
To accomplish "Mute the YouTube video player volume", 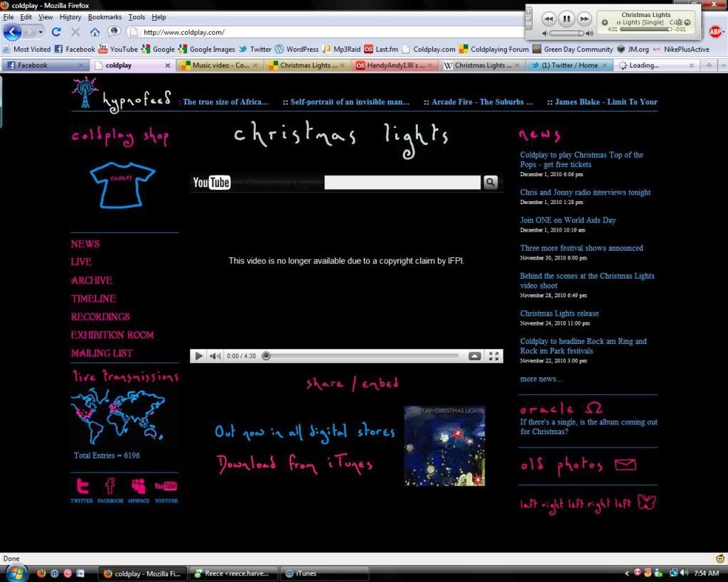I will 215,356.
